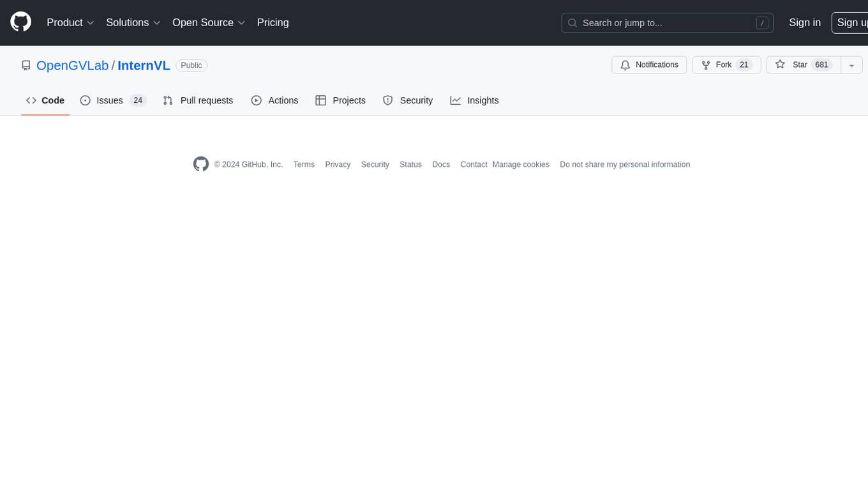Screen dimensions: 868x488
Task: Open Terms in the footer
Action: 304,165
